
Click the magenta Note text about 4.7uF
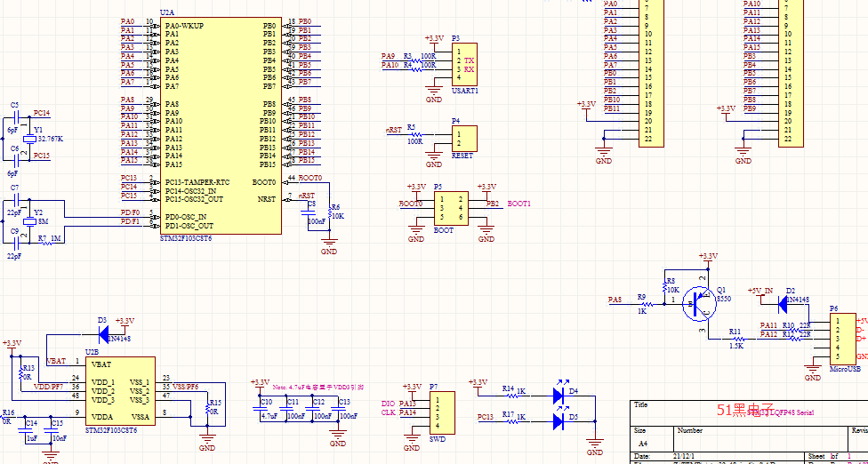317,388
